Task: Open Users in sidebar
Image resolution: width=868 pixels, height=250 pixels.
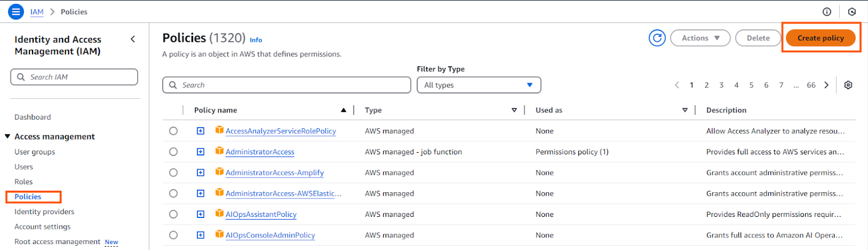Action: click(24, 167)
